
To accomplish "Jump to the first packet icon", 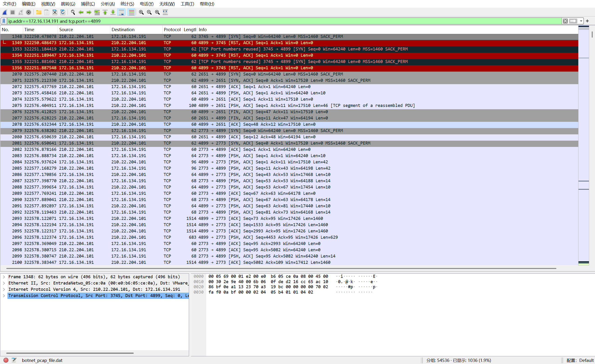I will tap(105, 12).
